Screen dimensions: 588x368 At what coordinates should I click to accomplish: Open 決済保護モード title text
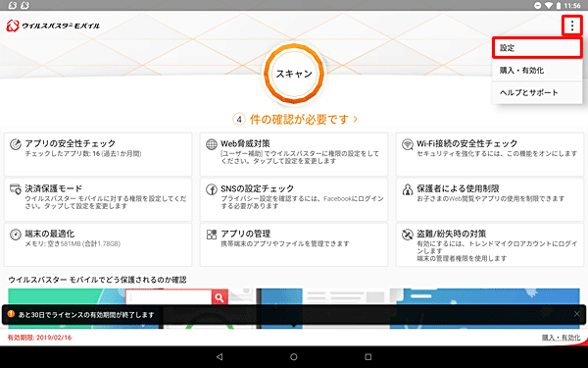[53, 188]
